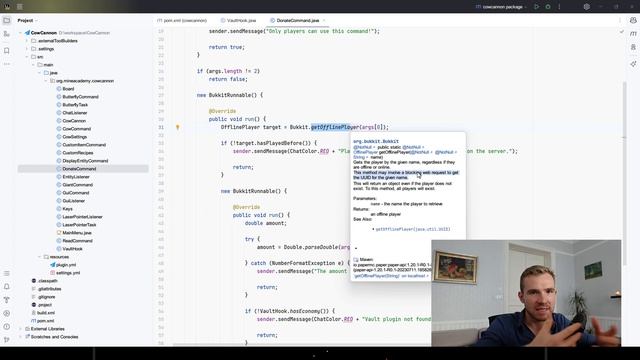Click the inspections checkmark widget in editor

tap(622, 31)
